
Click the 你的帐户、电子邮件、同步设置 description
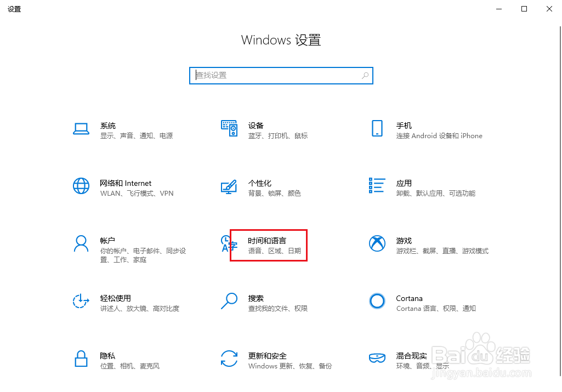pos(143,255)
